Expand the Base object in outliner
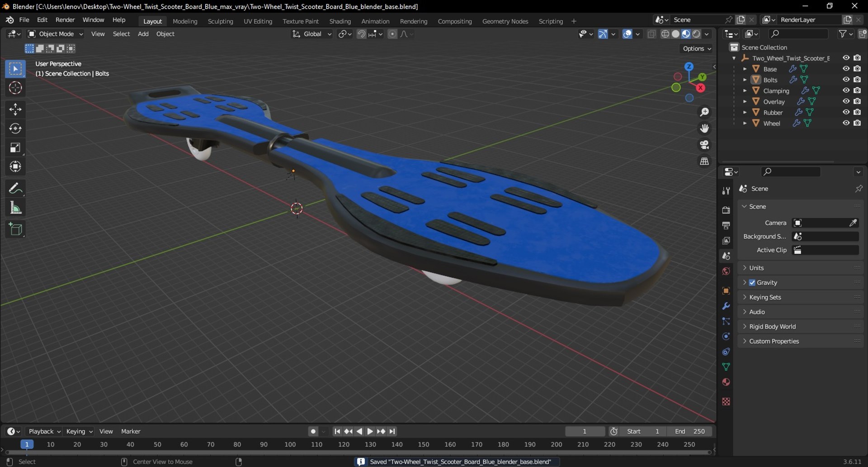The height and width of the screenshot is (467, 868). 745,69
